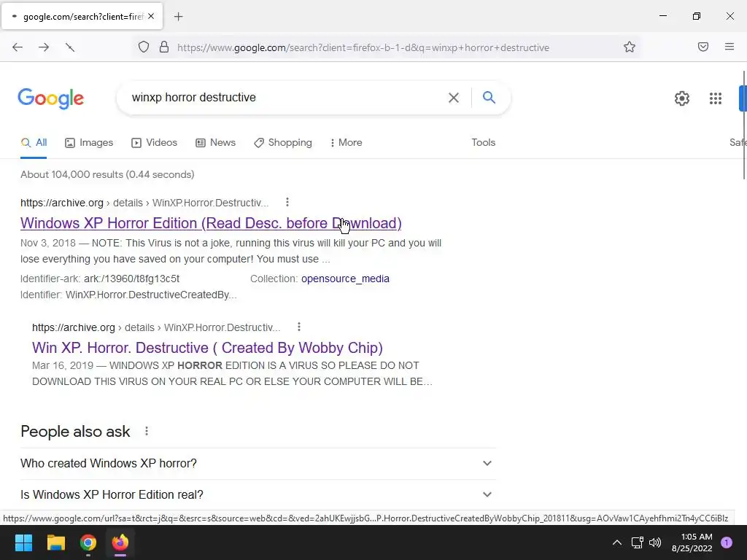Save the page to Pocket
Viewport: 747px width, 560px height.
[703, 47]
